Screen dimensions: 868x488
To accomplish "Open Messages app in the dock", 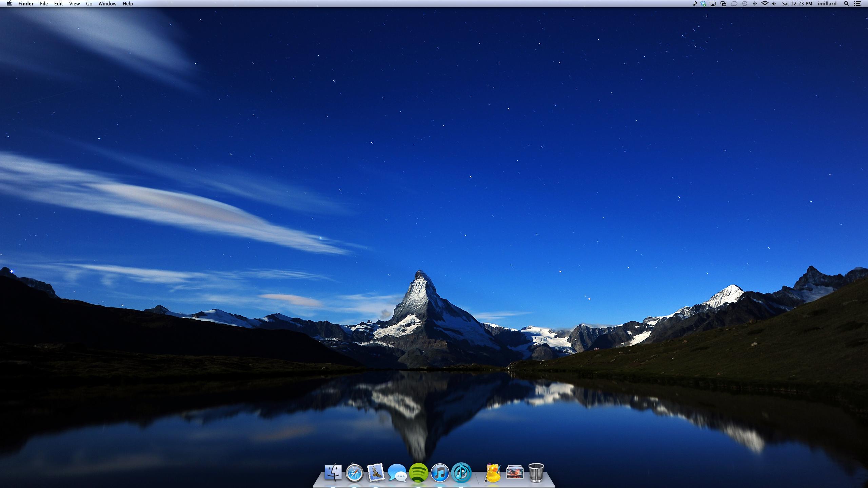I will pyautogui.click(x=397, y=472).
